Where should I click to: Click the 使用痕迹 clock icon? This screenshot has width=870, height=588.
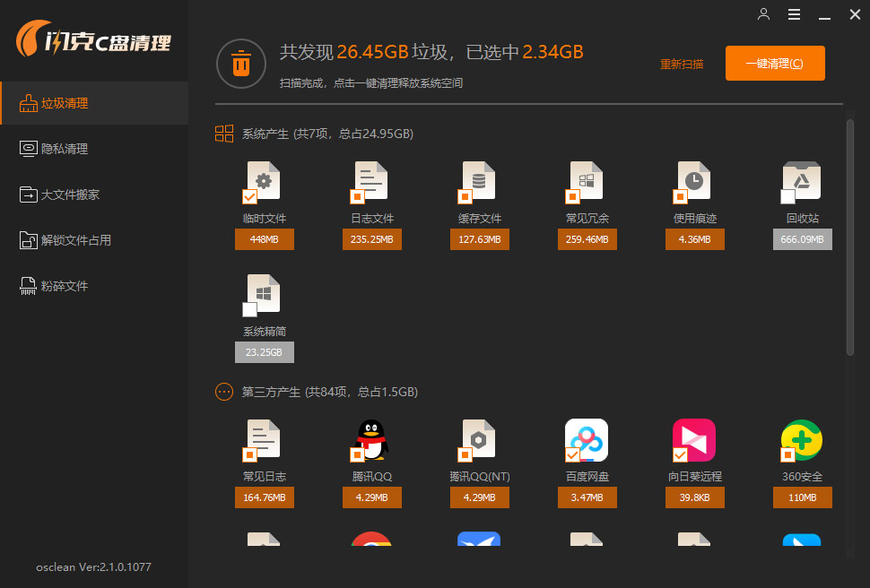click(695, 180)
